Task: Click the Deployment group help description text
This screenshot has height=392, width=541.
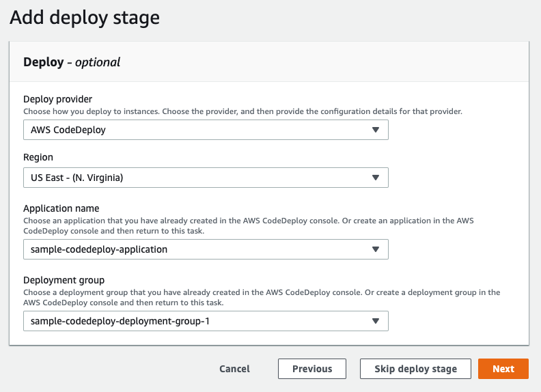Action: [261, 297]
